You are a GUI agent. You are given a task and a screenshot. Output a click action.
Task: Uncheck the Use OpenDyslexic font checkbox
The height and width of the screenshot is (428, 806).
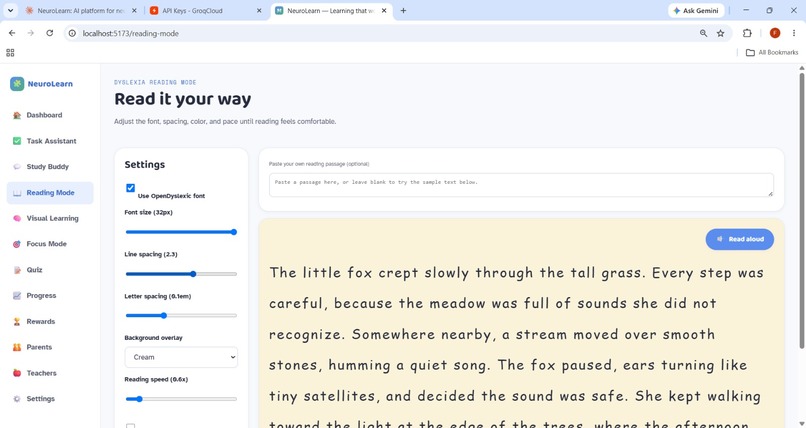pos(131,188)
